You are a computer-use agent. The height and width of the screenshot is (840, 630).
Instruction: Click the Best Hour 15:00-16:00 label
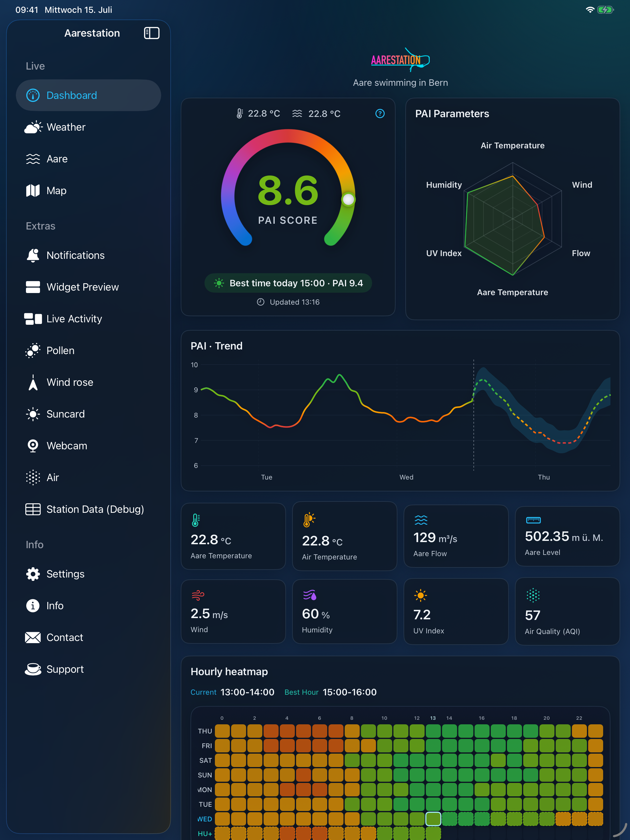coord(330,692)
